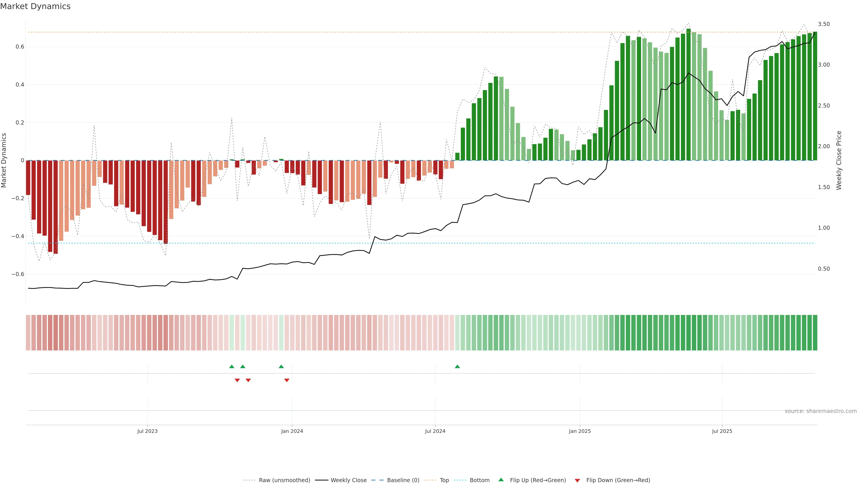
Task: Click the Flip Down legend triangle icon
Action: pyautogui.click(x=577, y=481)
